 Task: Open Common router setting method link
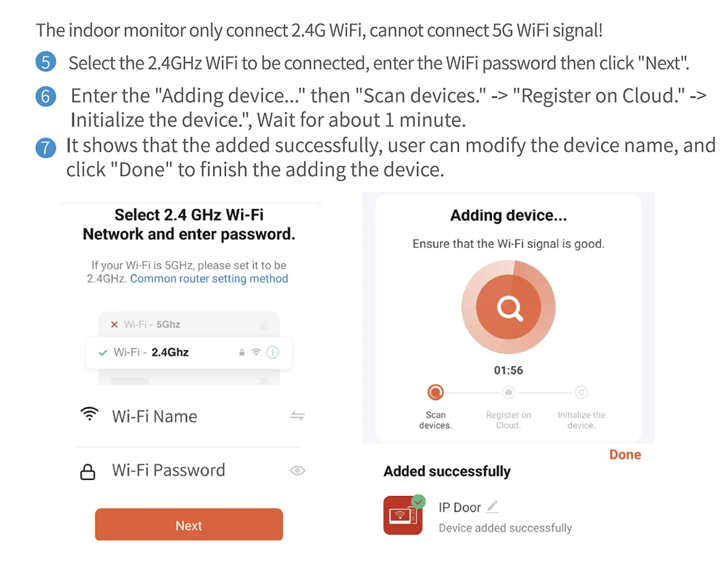click(209, 279)
